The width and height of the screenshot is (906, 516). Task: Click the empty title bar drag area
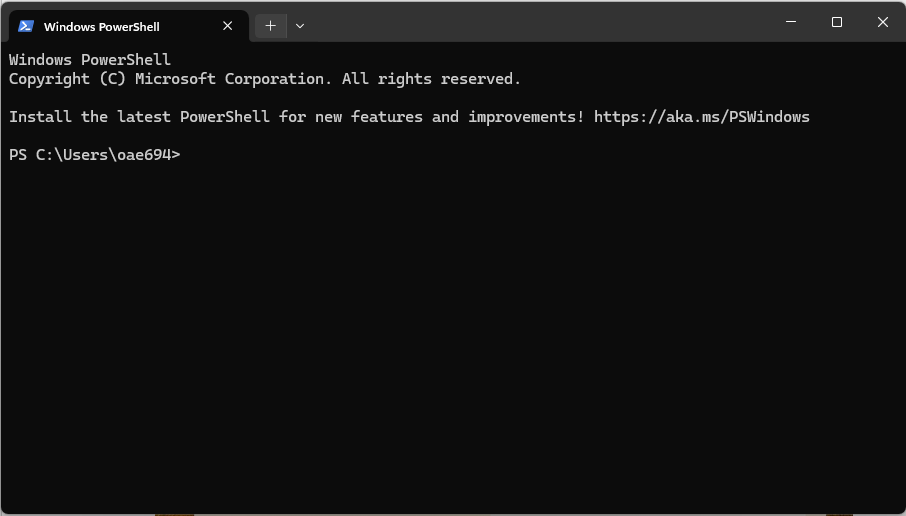click(x=540, y=22)
